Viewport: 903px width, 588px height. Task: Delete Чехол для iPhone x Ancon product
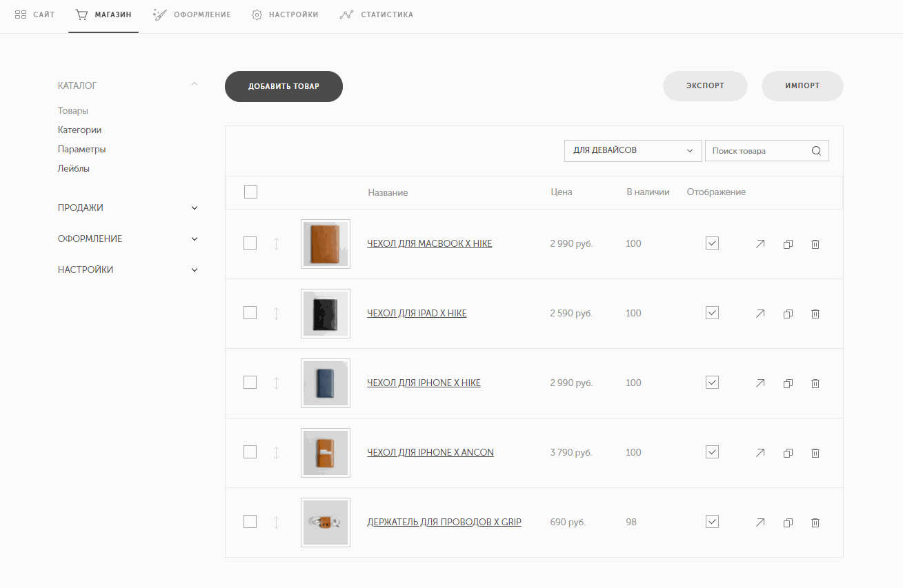(815, 453)
